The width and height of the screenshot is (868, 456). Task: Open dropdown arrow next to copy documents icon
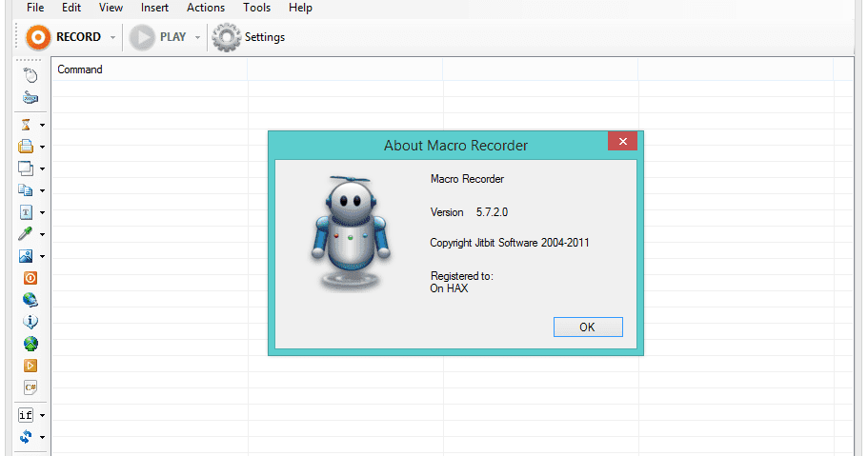click(x=42, y=191)
